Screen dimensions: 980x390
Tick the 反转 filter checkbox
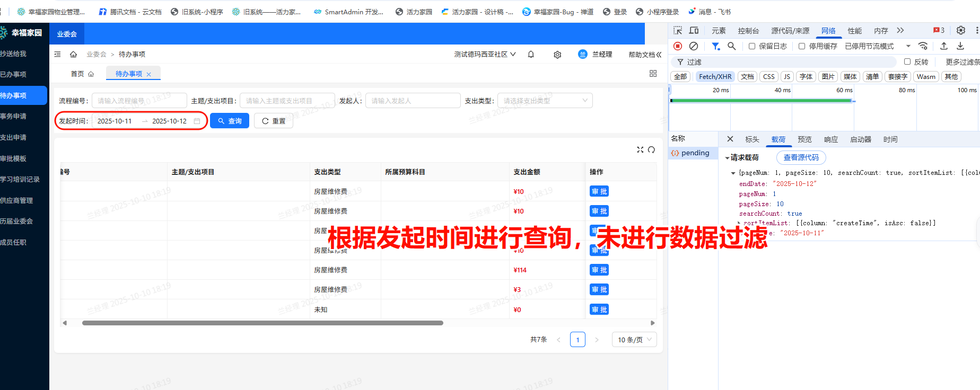[907, 61]
